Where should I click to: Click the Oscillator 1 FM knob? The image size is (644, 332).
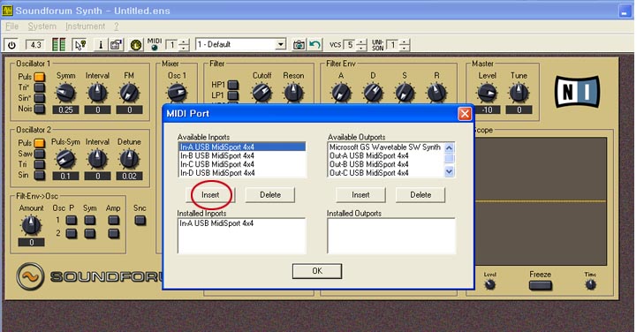129,93
